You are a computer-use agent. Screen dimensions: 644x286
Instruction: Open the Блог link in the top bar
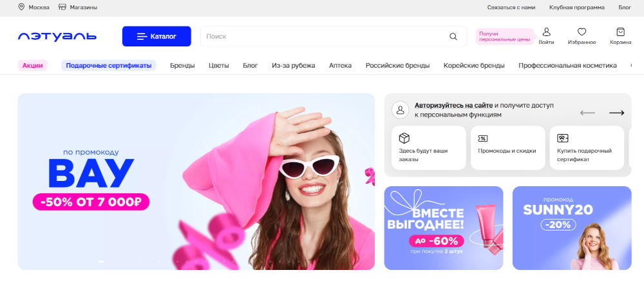(625, 7)
